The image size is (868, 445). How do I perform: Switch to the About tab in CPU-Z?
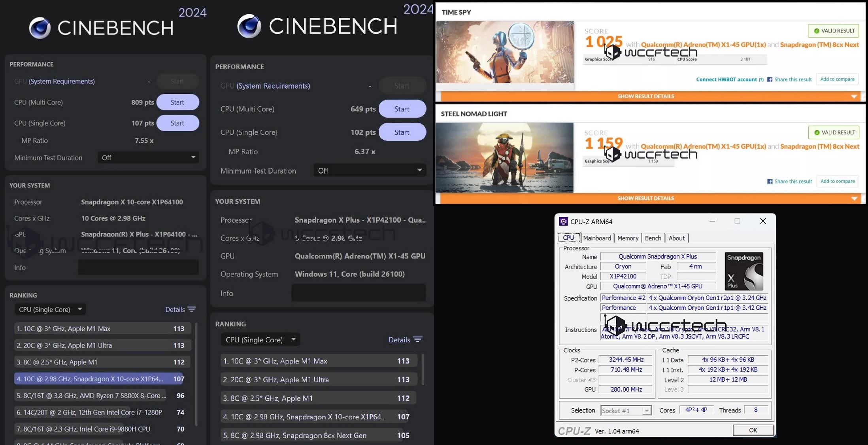(x=676, y=238)
